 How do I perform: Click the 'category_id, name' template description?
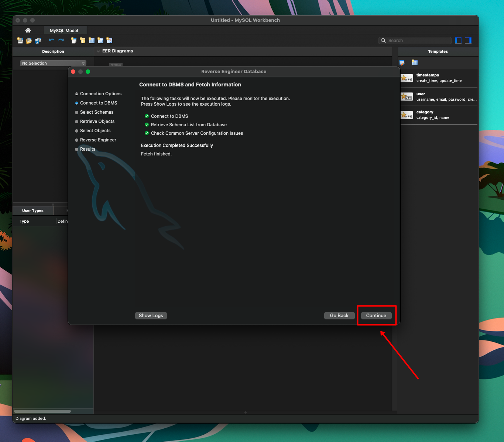pos(433,117)
